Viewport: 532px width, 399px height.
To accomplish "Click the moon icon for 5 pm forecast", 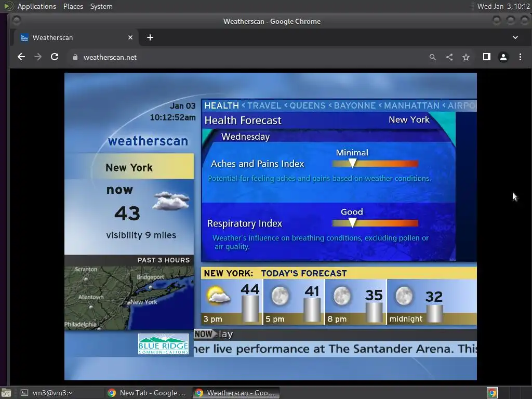I will 280,296.
